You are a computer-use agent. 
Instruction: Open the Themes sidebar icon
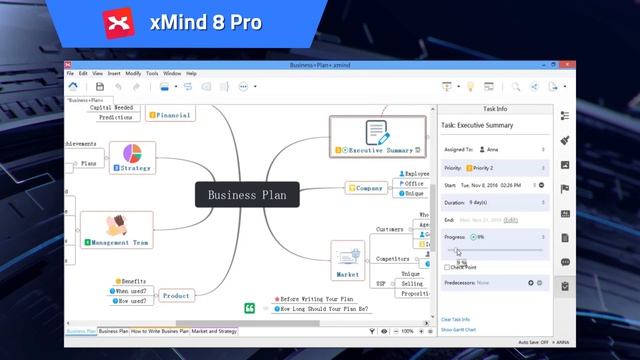565,213
